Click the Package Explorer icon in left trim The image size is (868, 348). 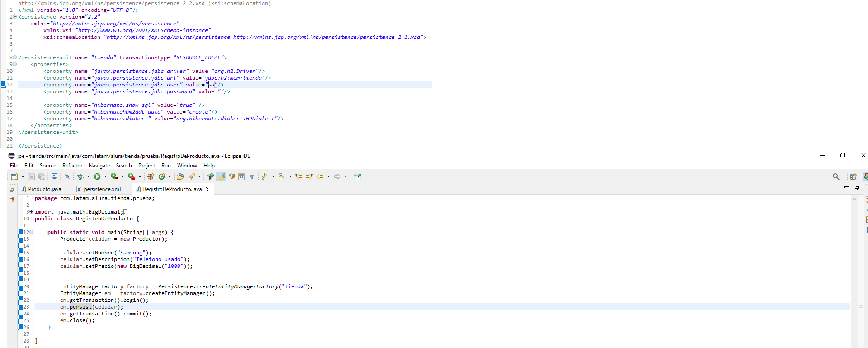tap(12, 200)
